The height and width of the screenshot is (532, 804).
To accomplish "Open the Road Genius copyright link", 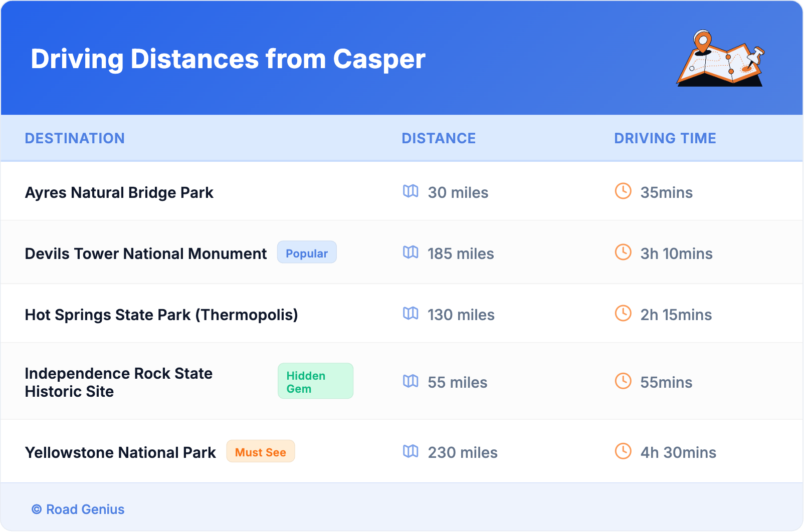I will click(x=78, y=509).
